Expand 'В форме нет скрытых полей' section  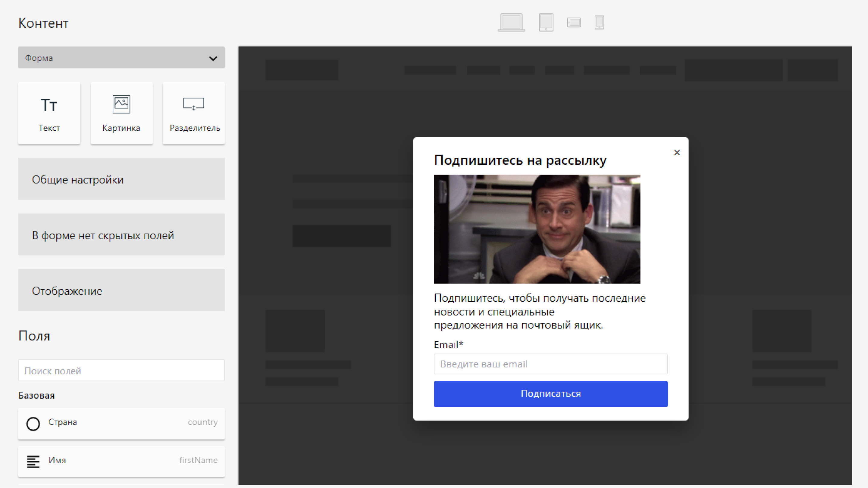click(x=121, y=235)
